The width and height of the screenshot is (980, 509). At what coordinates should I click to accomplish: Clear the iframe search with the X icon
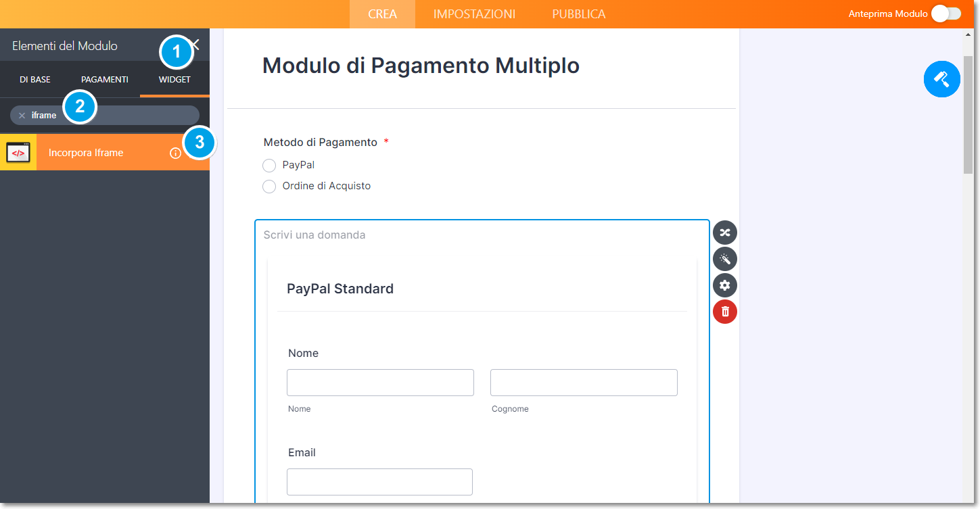tap(22, 116)
